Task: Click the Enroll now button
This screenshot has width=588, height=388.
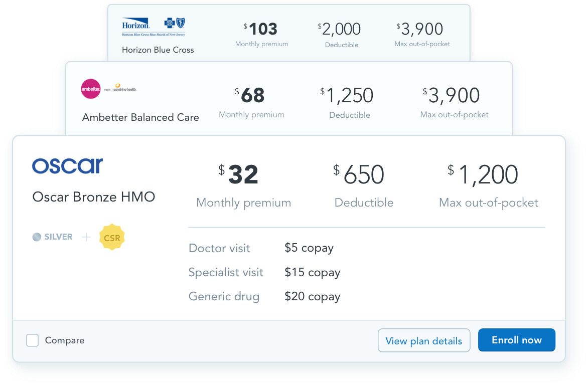Action: 516,340
